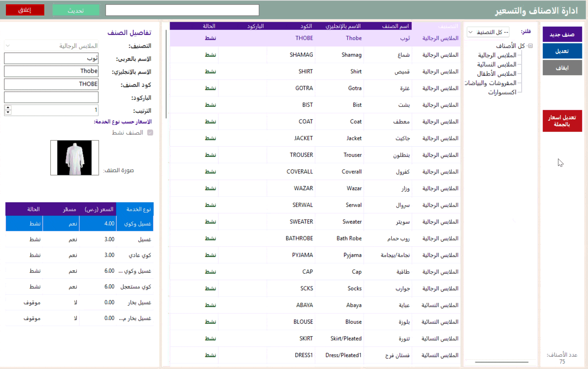Click the item code field containing THOBE

coord(51,84)
